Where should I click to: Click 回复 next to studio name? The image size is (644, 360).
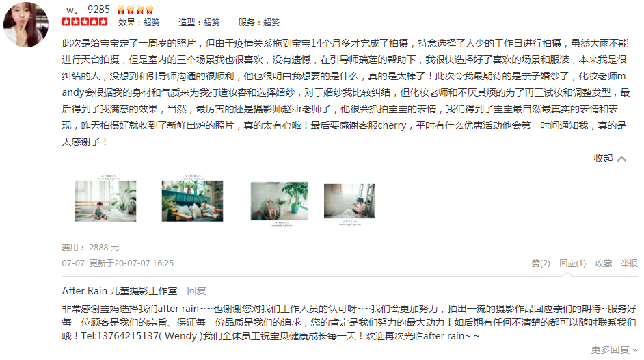(196, 291)
